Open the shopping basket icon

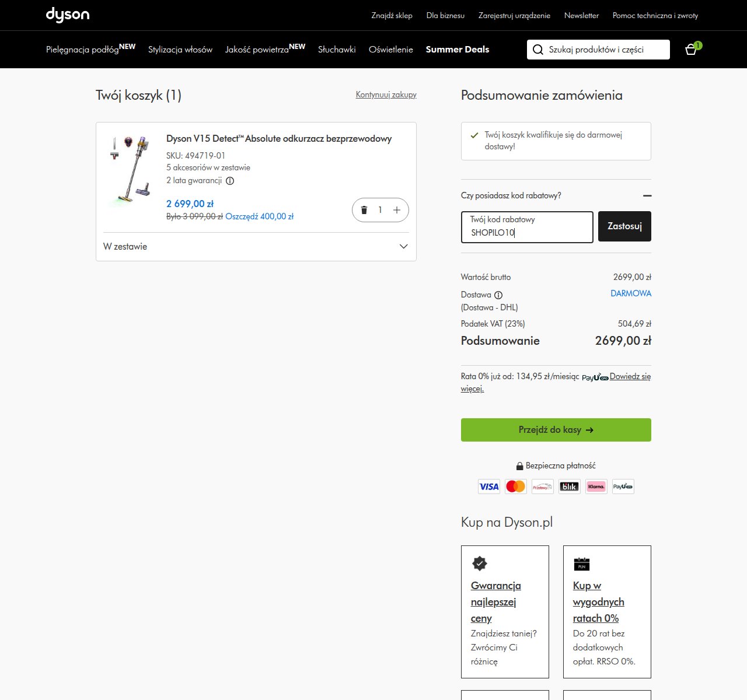[x=692, y=49]
